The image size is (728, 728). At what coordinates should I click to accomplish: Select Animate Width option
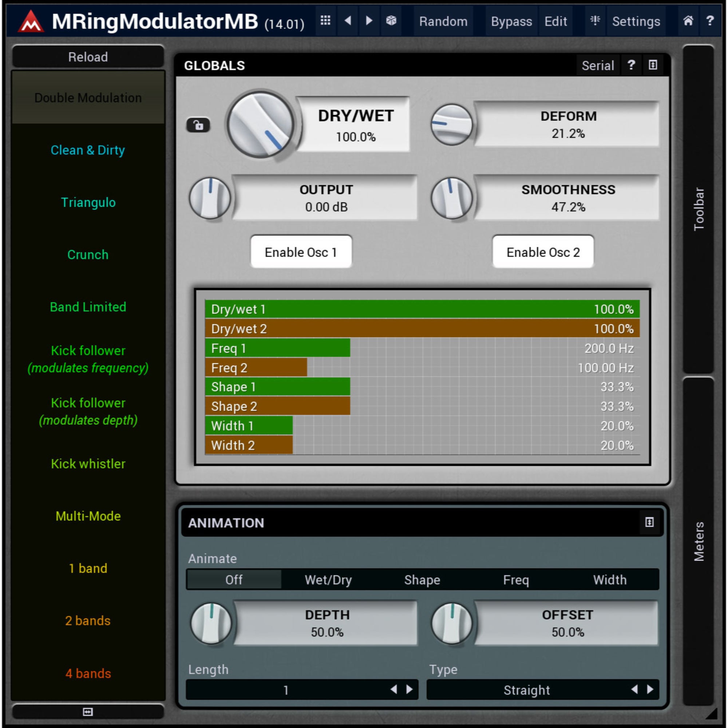(x=610, y=579)
